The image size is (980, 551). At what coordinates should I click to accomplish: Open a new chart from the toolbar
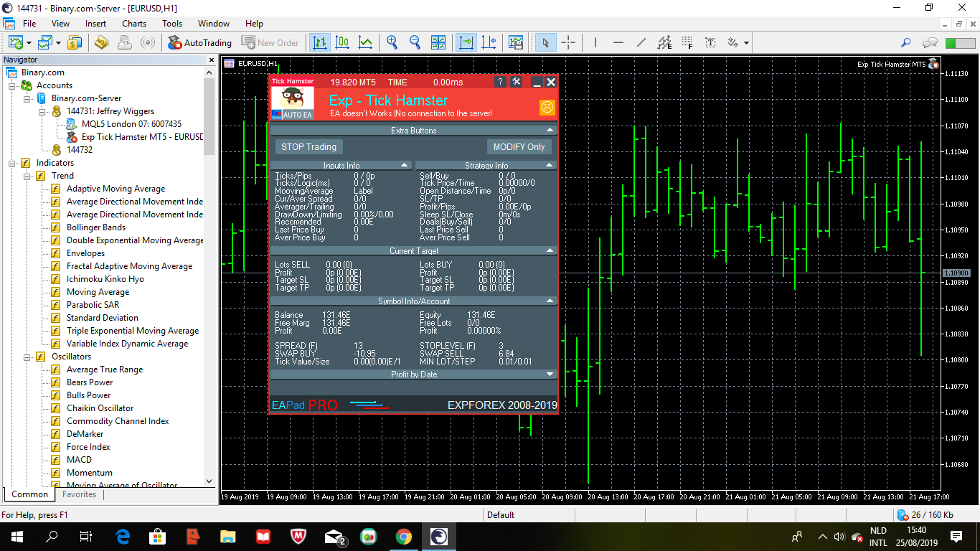[x=16, y=42]
